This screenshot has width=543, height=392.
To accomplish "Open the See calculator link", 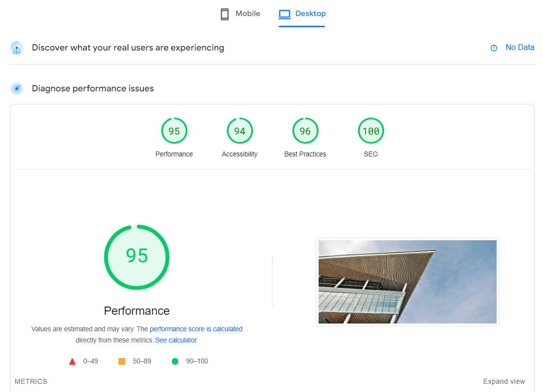I will click(176, 340).
